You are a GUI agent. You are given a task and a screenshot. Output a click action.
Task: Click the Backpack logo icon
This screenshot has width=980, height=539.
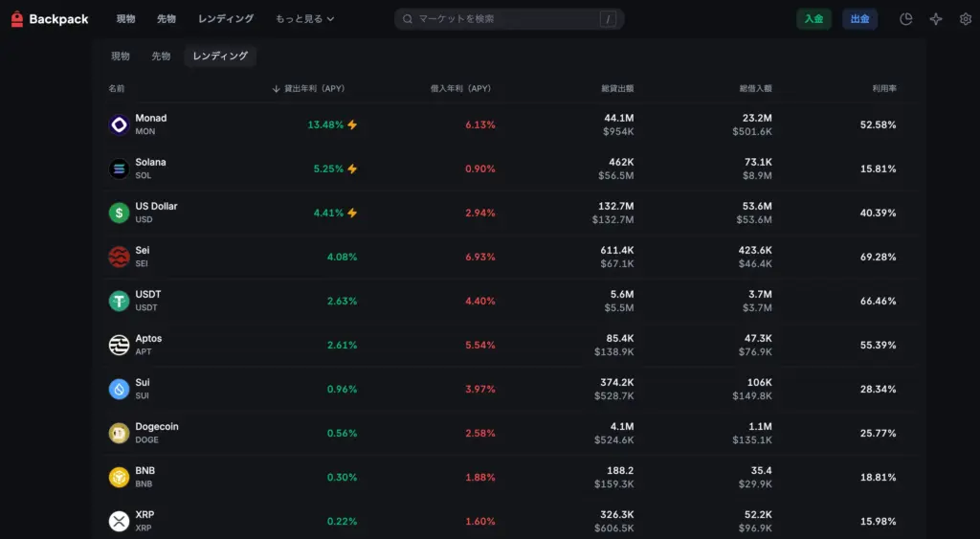17,19
